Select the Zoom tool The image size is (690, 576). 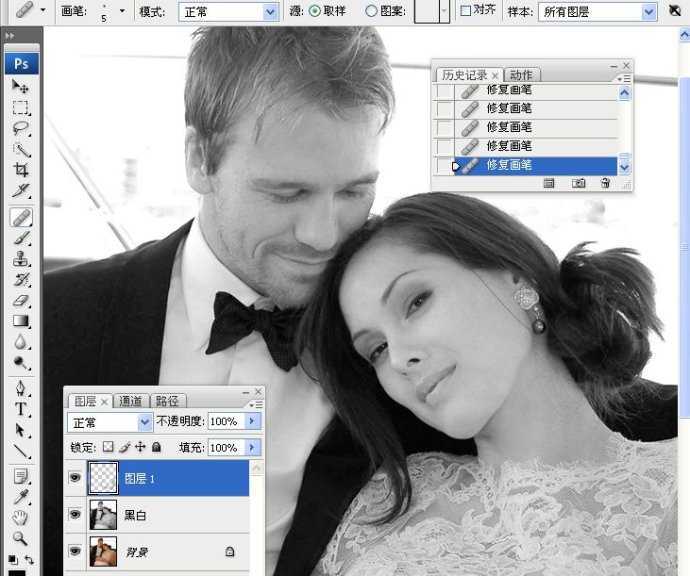(x=20, y=538)
